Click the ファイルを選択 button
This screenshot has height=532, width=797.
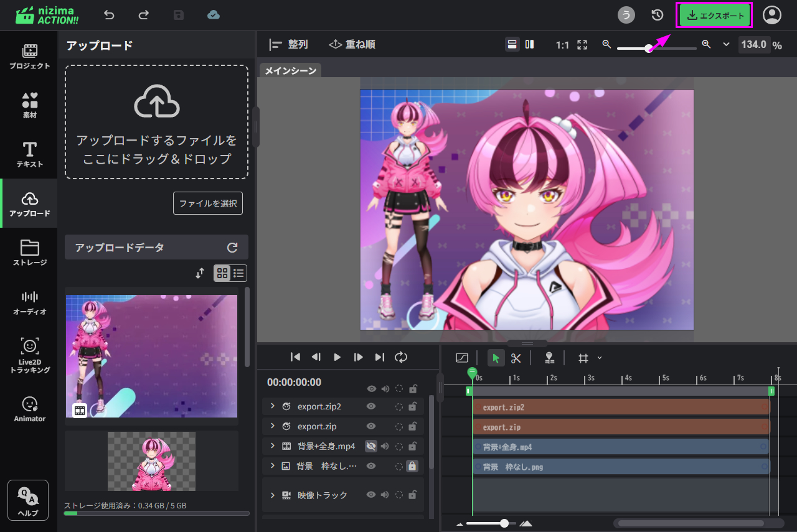(x=208, y=203)
